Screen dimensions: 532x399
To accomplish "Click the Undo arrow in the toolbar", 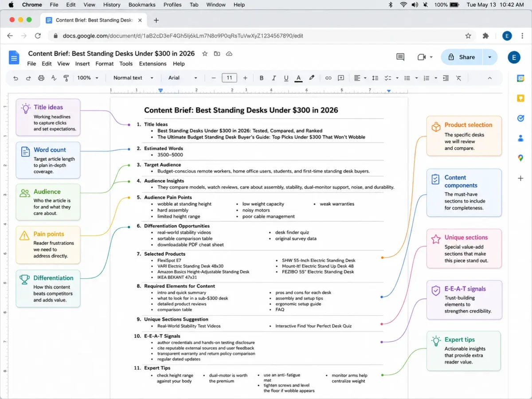I will (16, 78).
